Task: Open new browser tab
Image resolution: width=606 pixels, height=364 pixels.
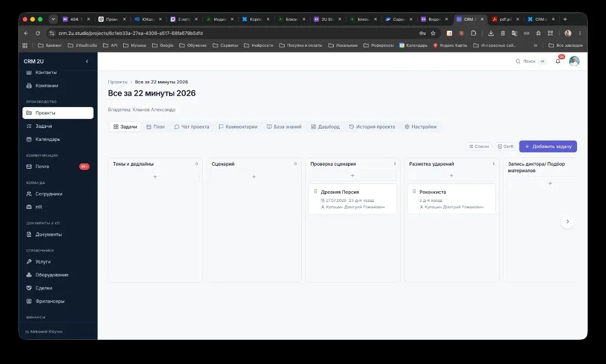Action: click(565, 19)
